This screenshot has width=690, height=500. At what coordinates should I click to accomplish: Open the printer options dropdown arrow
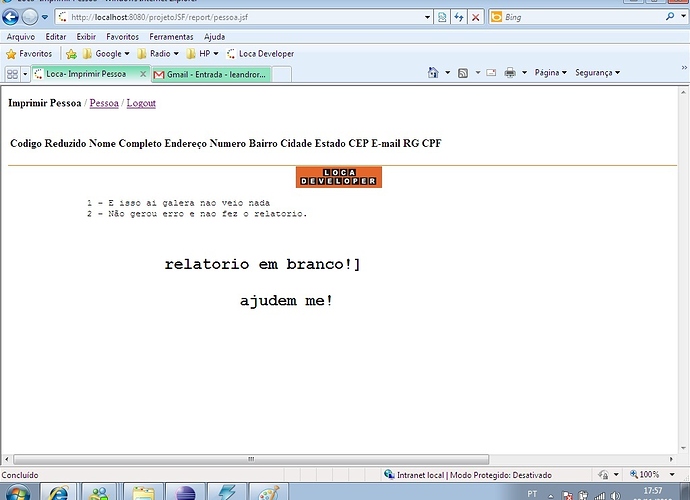525,73
